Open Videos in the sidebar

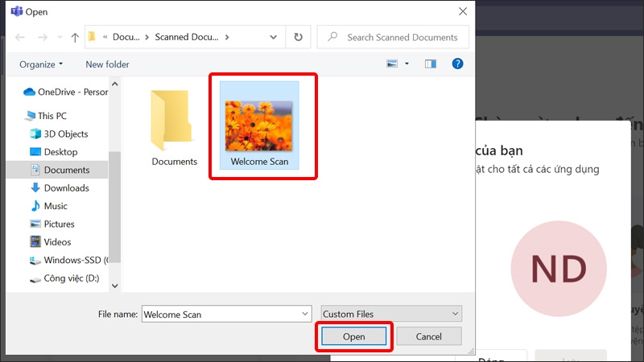click(51, 242)
